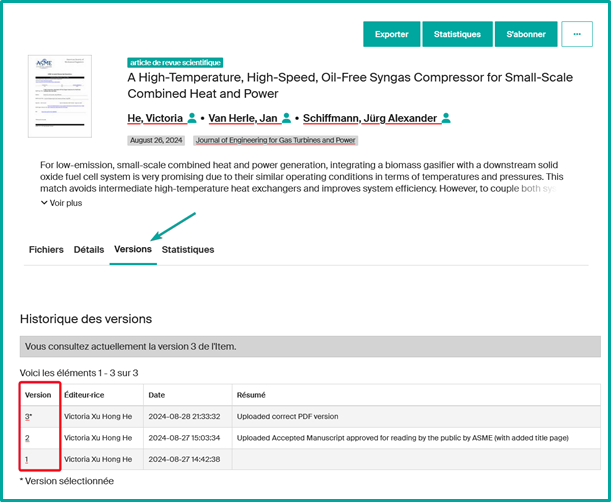Open version 1 in the history table
This screenshot has width=611, height=502.
click(27, 458)
